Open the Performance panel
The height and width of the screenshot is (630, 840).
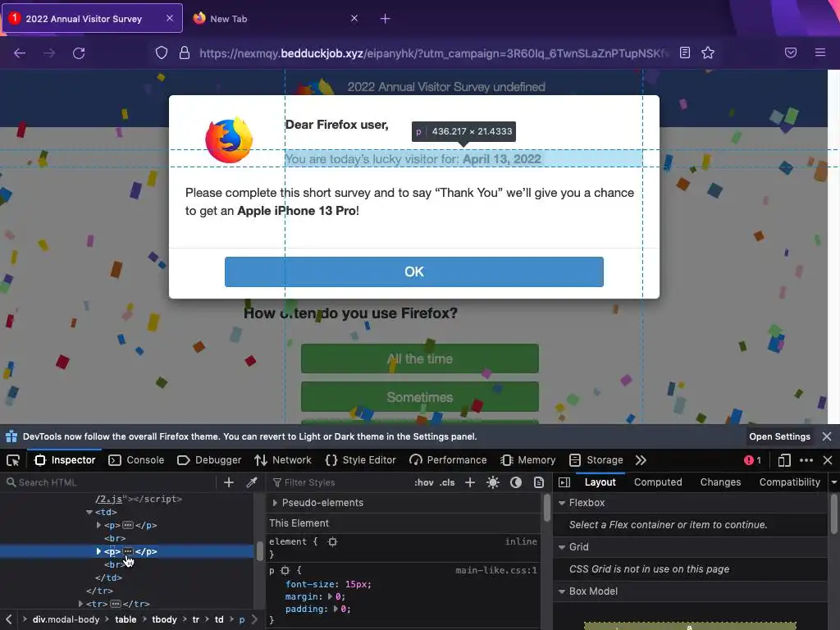(448, 460)
